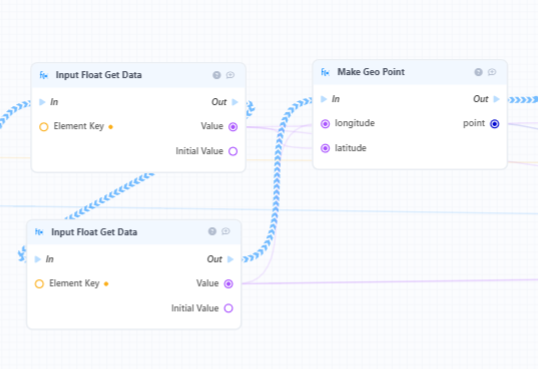Click Out execution arrow of lower Get Data node
The height and width of the screenshot is (369, 538).
pos(230,259)
